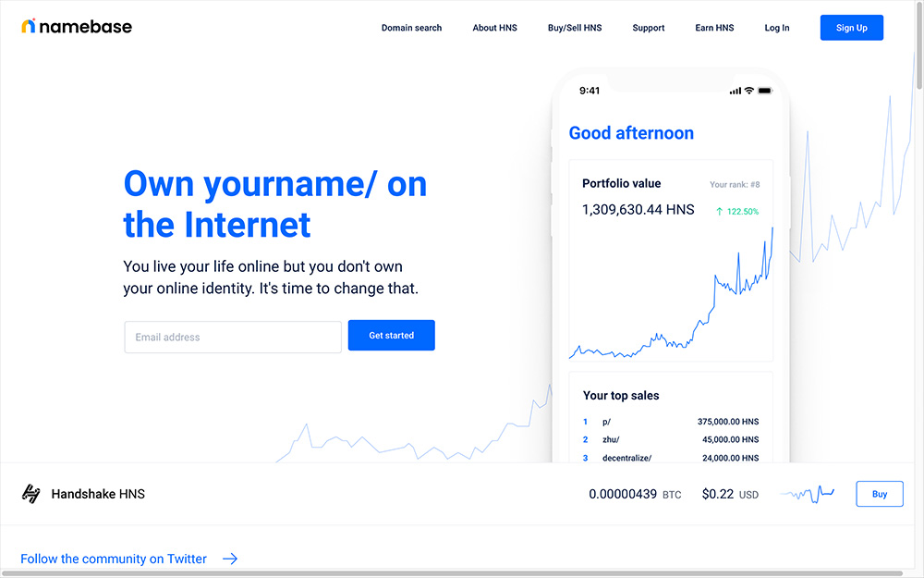The image size is (924, 578).
Task: Click the Handshake HNS coin icon
Action: [x=30, y=494]
